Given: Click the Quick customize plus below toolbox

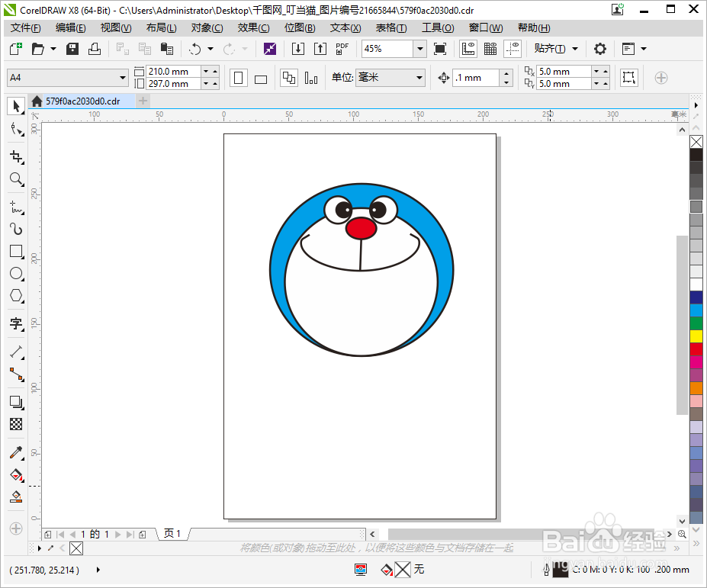Looking at the screenshot, I should [x=16, y=529].
